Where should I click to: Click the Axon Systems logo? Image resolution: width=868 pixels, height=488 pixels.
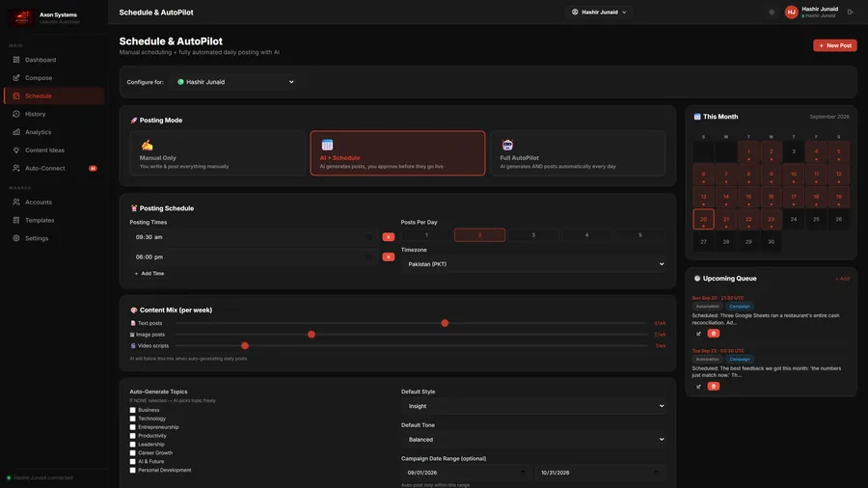[22, 17]
